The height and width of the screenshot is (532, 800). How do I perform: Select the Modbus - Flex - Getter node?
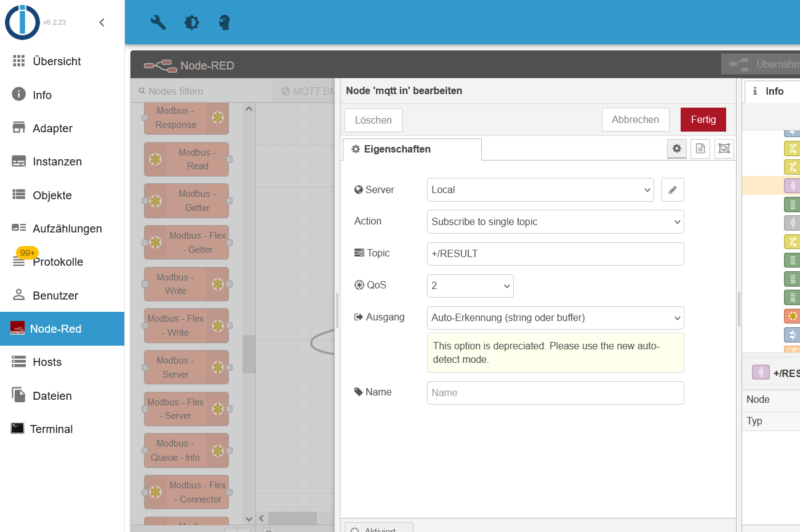pyautogui.click(x=186, y=242)
